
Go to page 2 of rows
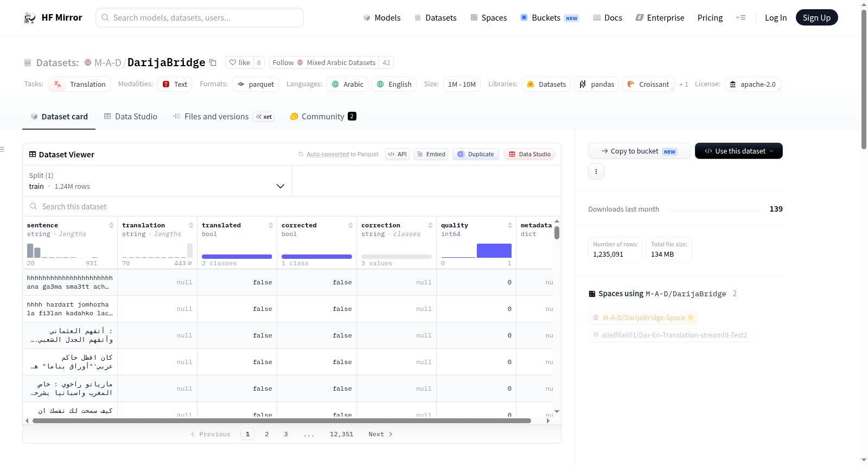pos(267,434)
